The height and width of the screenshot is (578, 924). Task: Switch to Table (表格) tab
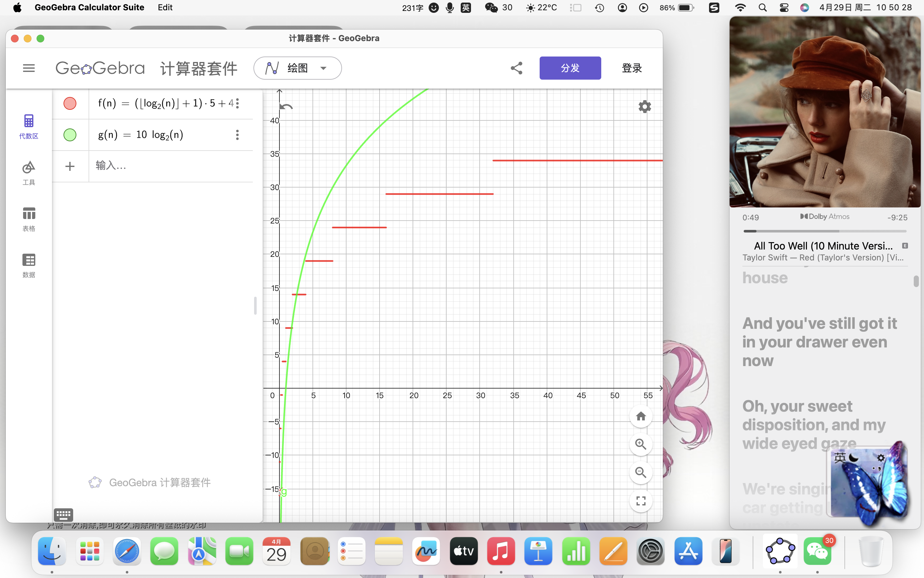click(x=29, y=219)
